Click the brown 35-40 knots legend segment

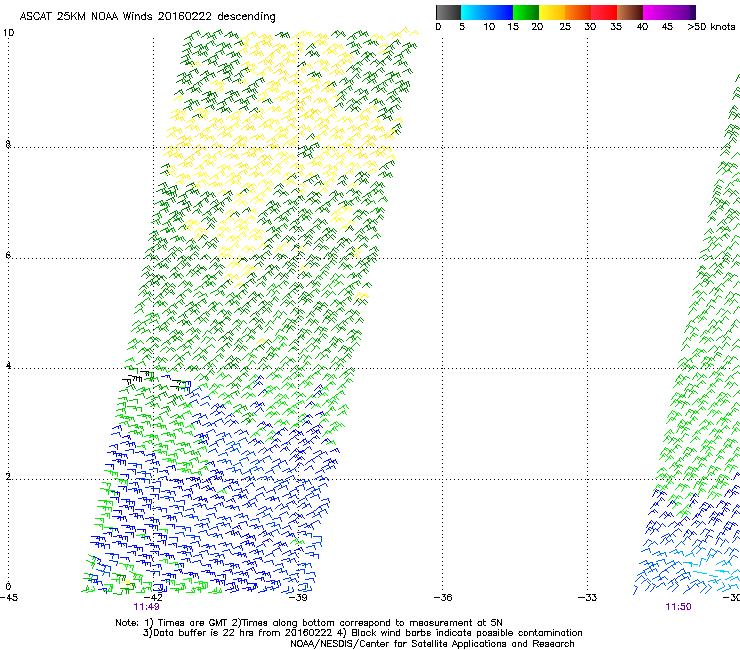click(630, 12)
